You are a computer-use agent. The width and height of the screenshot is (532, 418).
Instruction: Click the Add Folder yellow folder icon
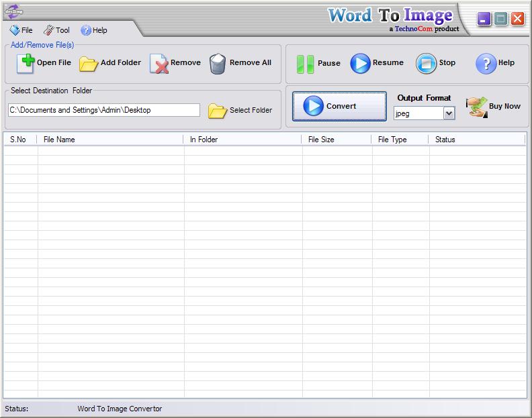tap(89, 64)
